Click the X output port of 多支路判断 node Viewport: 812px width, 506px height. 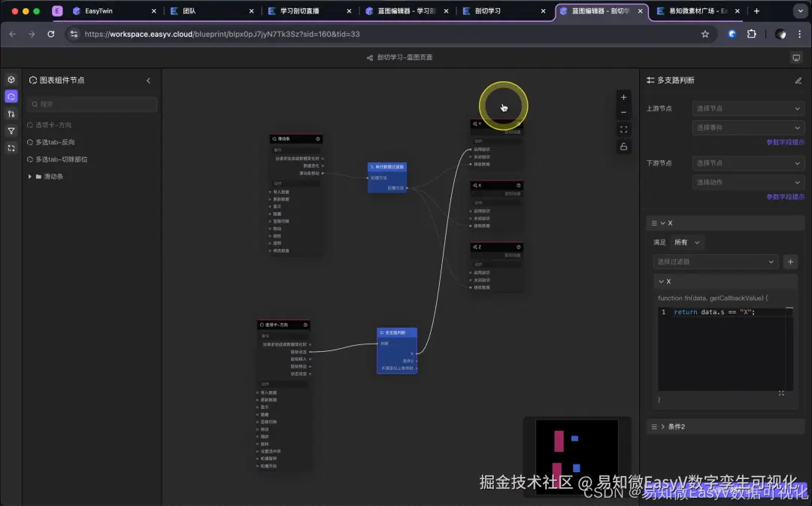[x=417, y=353]
